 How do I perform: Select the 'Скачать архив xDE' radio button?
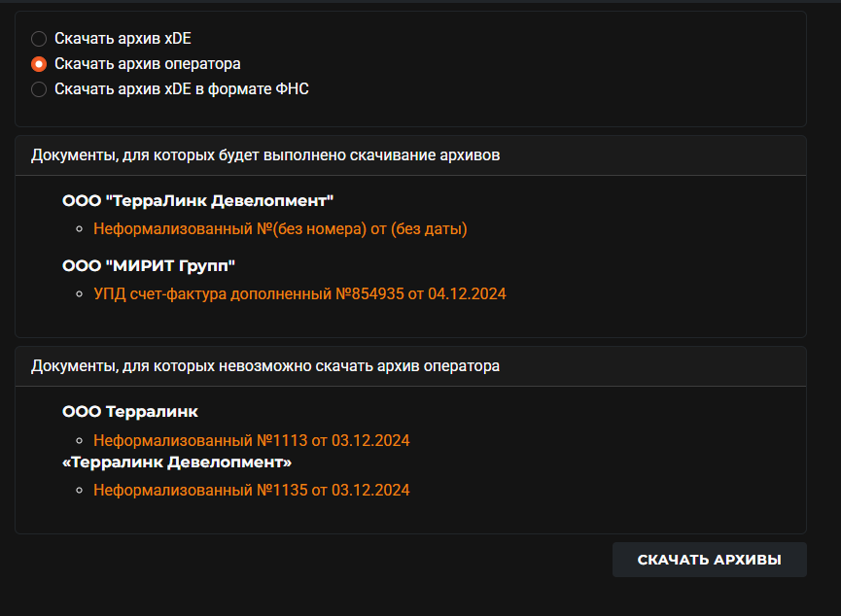click(x=39, y=39)
